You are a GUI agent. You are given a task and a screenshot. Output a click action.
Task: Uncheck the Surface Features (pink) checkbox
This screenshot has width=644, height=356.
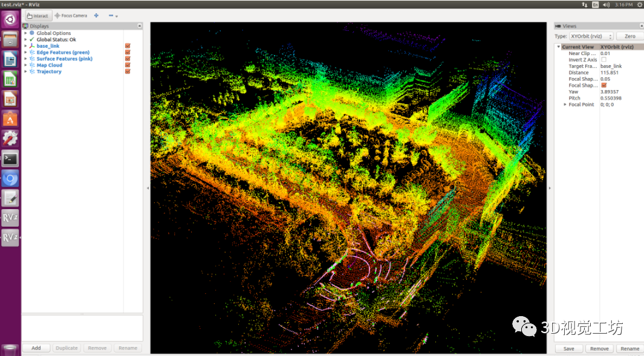tap(128, 59)
